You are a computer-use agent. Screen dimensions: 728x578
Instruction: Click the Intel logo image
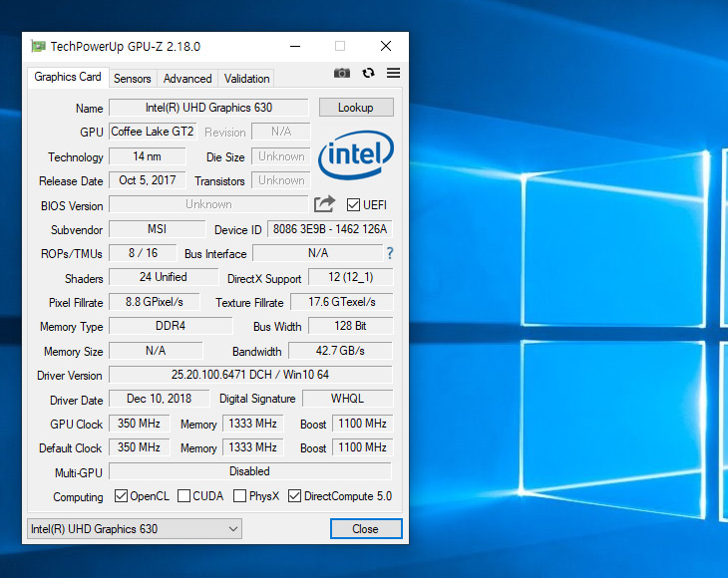click(356, 154)
